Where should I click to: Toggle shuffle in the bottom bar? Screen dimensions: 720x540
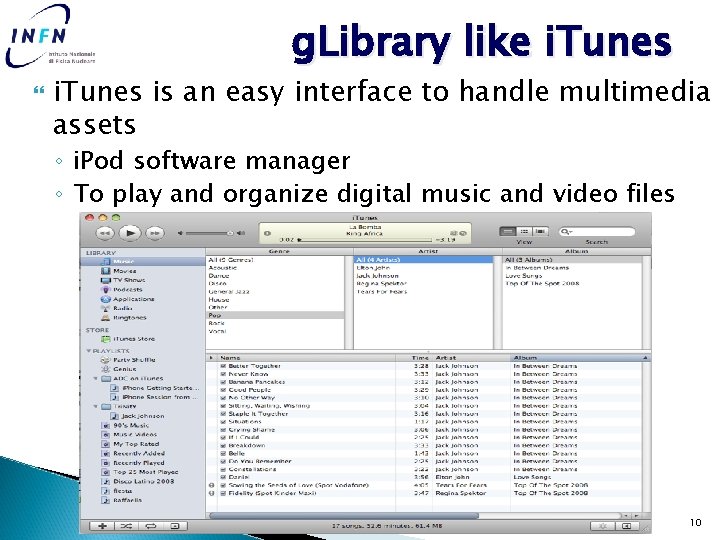click(126, 526)
